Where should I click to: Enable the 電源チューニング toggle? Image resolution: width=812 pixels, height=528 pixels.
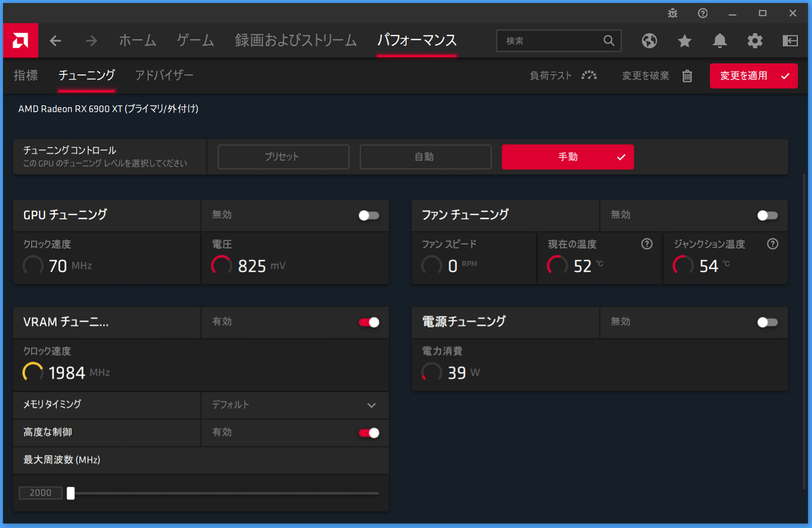(767, 322)
